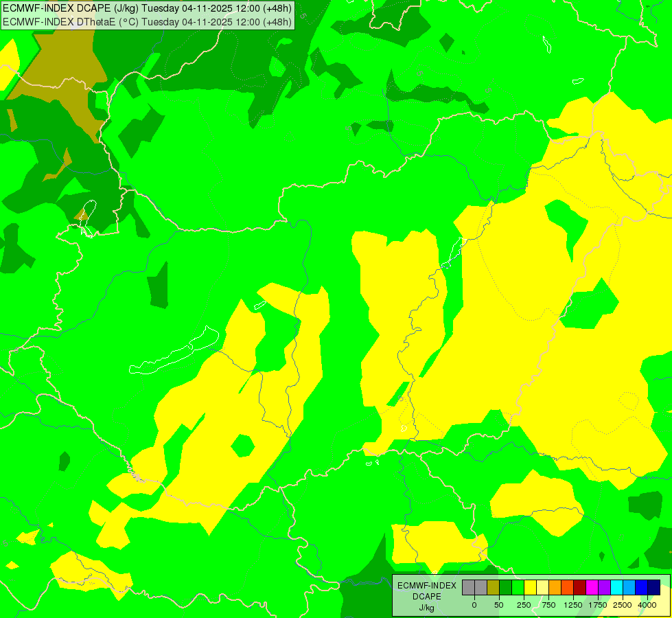Click the purple legend swatch
The height and width of the screenshot is (618, 672).
click(604, 588)
